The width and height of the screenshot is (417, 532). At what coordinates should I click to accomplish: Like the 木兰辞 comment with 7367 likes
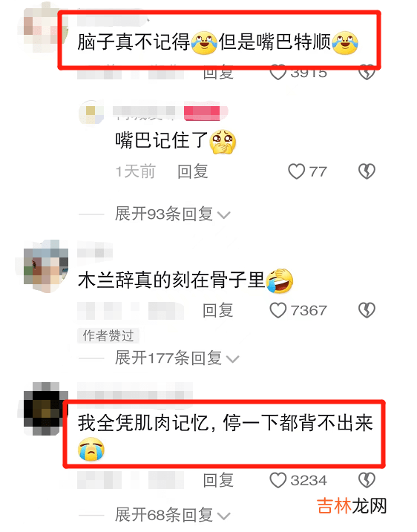[x=278, y=310]
